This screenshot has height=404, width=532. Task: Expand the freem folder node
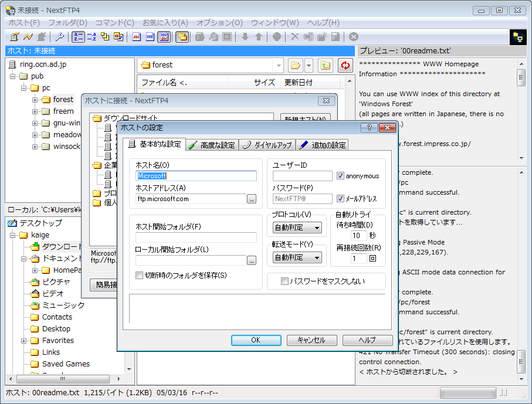tap(35, 111)
